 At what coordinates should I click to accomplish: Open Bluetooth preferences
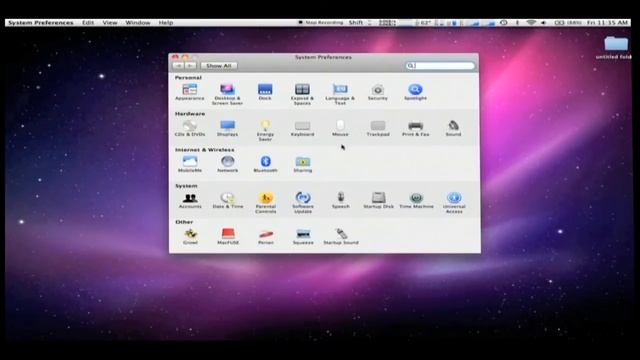click(265, 164)
